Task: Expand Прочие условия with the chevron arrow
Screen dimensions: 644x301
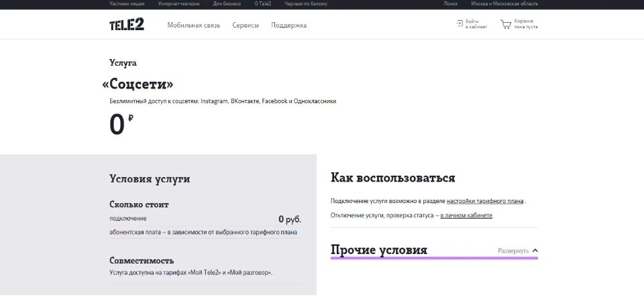Action: [x=535, y=251]
